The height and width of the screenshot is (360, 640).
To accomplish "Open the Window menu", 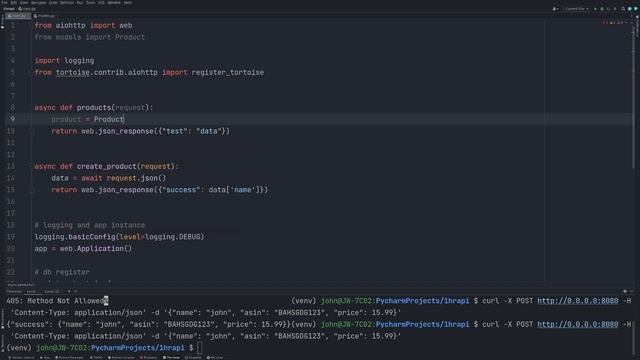I will [x=114, y=2].
